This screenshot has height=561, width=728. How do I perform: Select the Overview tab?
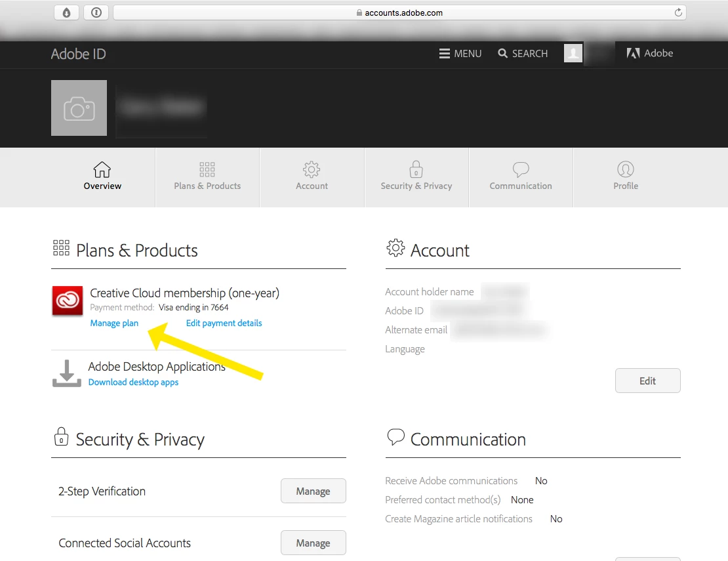pos(102,177)
